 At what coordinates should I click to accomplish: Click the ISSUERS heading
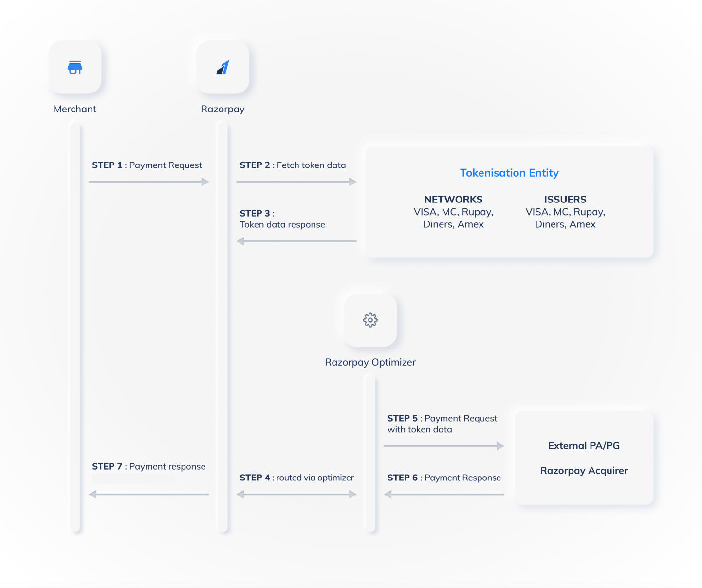tap(565, 199)
